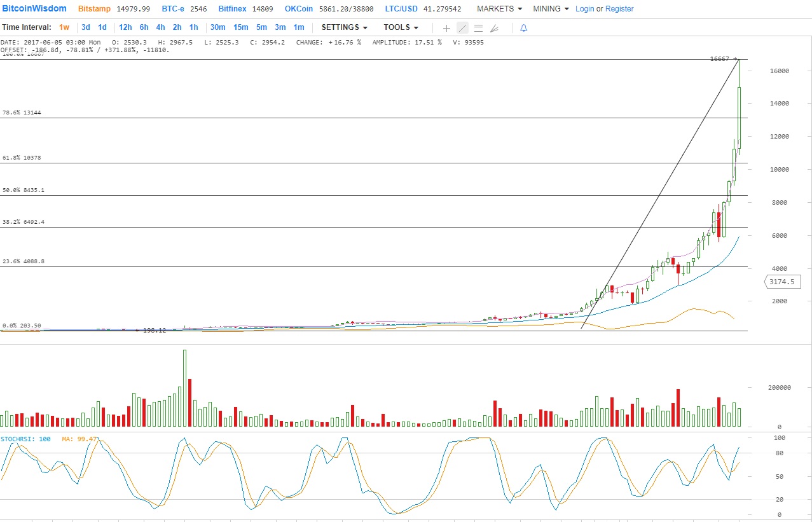The image size is (812, 522).
Task: Select the 4h time interval
Action: click(160, 27)
